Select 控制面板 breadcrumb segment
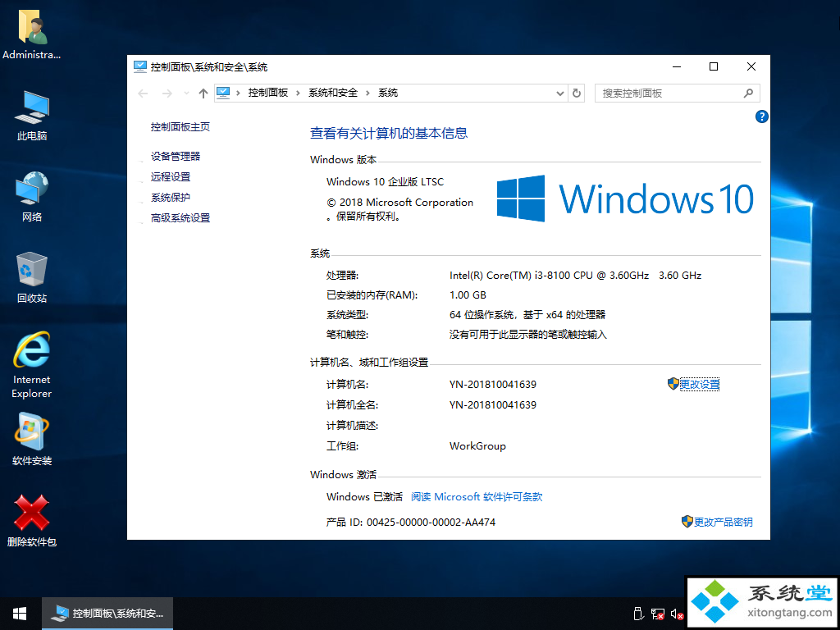This screenshot has height=630, width=840. [x=268, y=93]
